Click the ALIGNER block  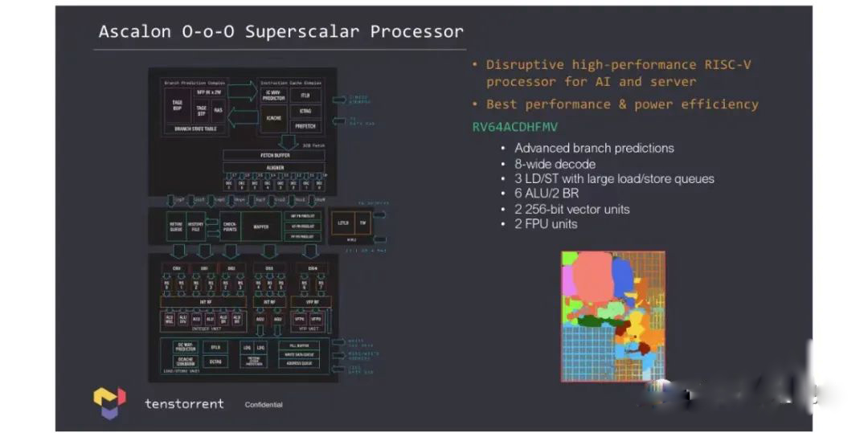(274, 168)
